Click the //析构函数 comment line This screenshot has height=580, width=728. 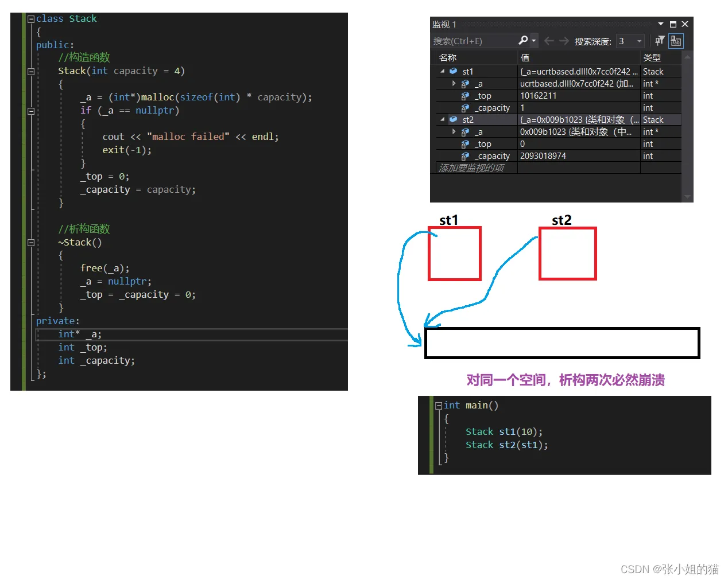(x=84, y=229)
